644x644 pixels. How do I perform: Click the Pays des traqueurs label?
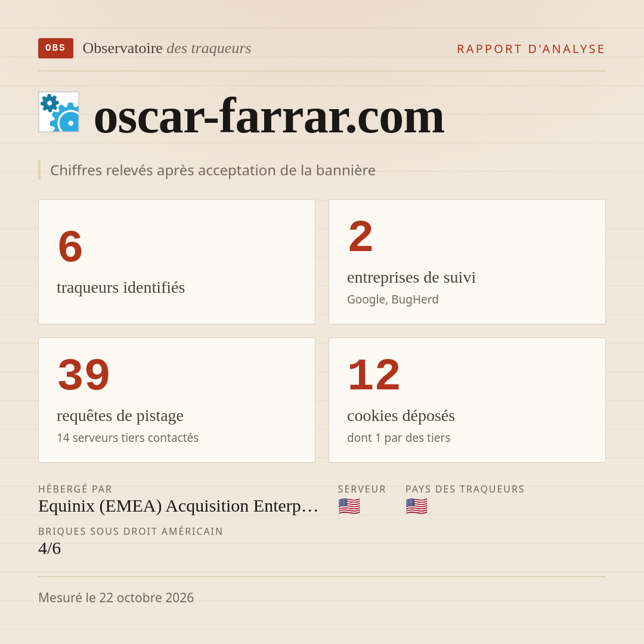click(465, 489)
